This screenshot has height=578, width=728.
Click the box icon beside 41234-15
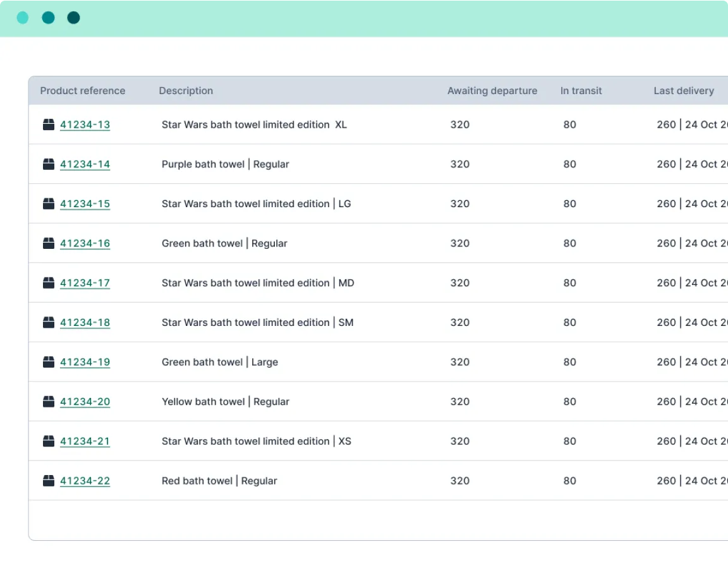48,203
